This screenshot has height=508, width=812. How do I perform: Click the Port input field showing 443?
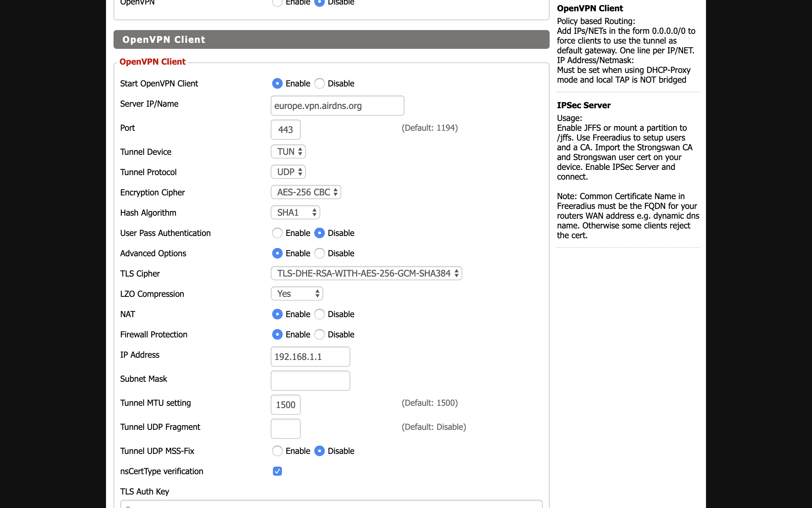[285, 130]
